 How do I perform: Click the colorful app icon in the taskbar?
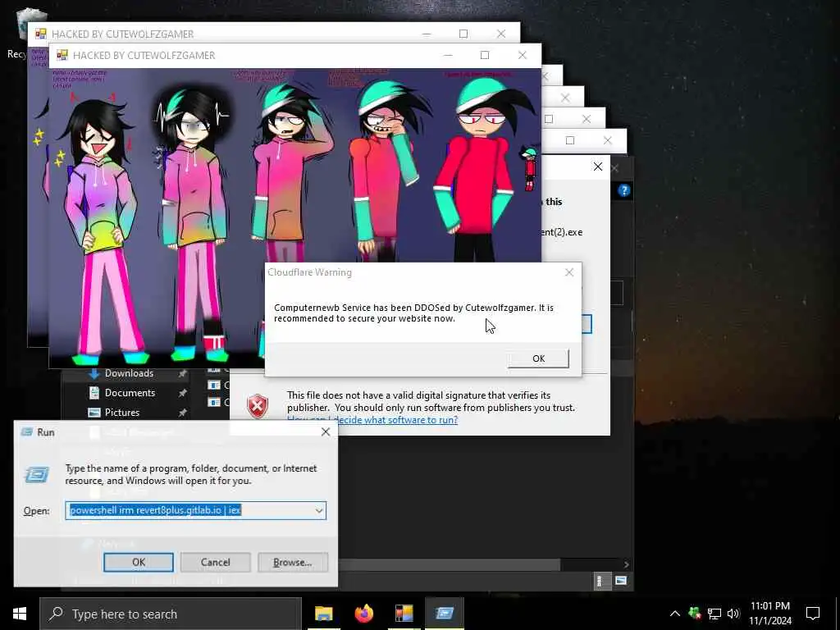tap(404, 614)
